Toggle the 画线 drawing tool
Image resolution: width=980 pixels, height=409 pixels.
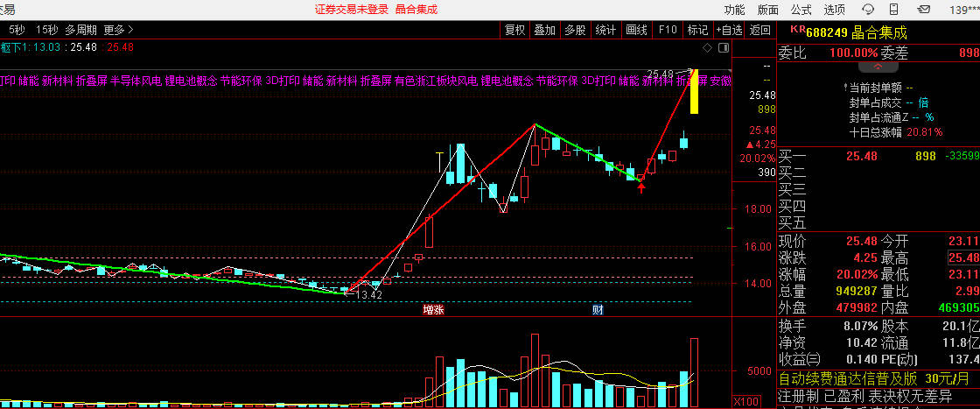[636, 29]
